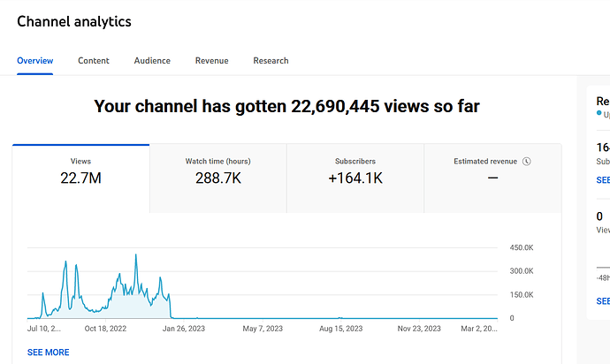Click the Aug 15, 2023 axis label
This screenshot has height=364, width=610.
pyautogui.click(x=340, y=329)
